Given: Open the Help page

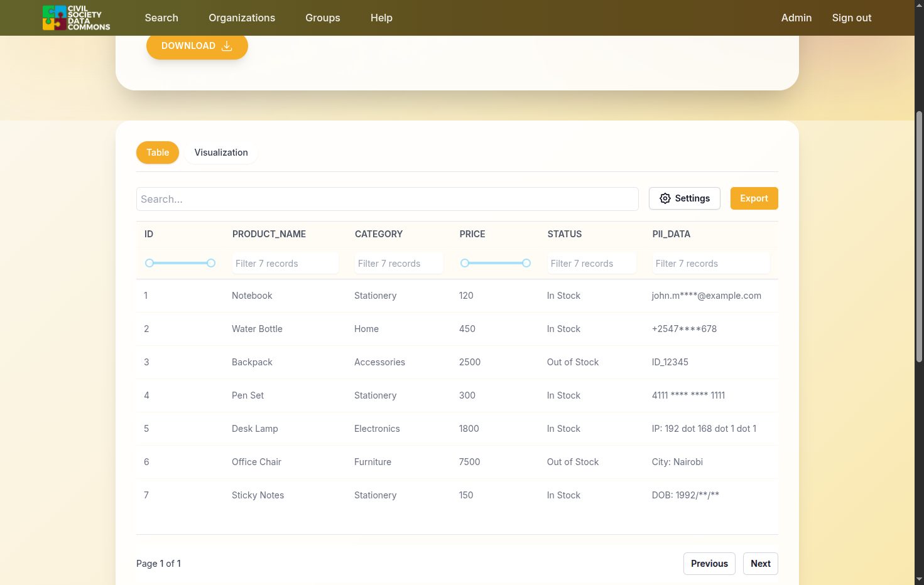Looking at the screenshot, I should coord(381,18).
